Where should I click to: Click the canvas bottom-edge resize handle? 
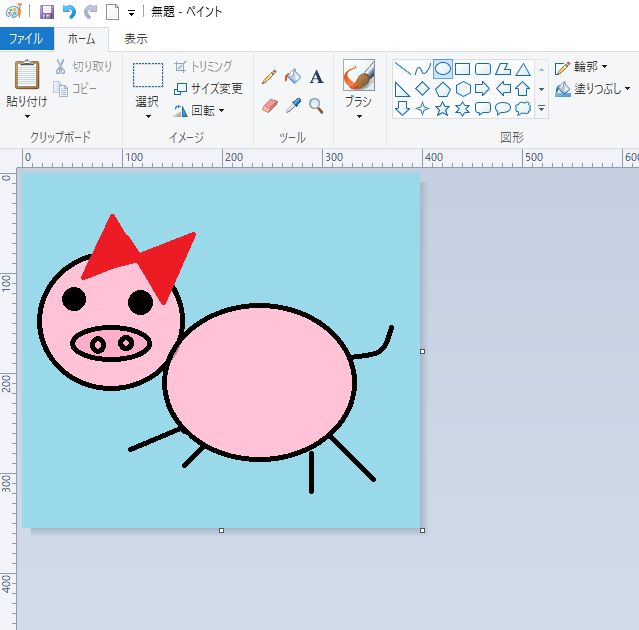tap(221, 530)
